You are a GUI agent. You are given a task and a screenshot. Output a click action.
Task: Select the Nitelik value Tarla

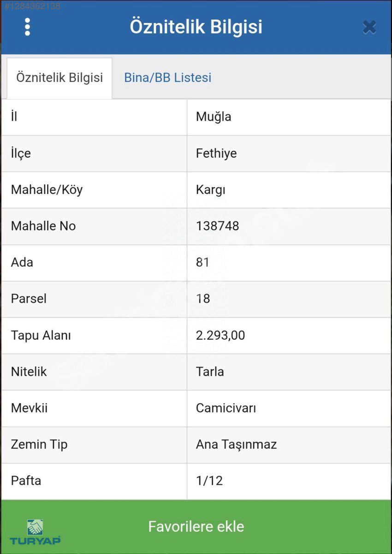[x=210, y=372]
